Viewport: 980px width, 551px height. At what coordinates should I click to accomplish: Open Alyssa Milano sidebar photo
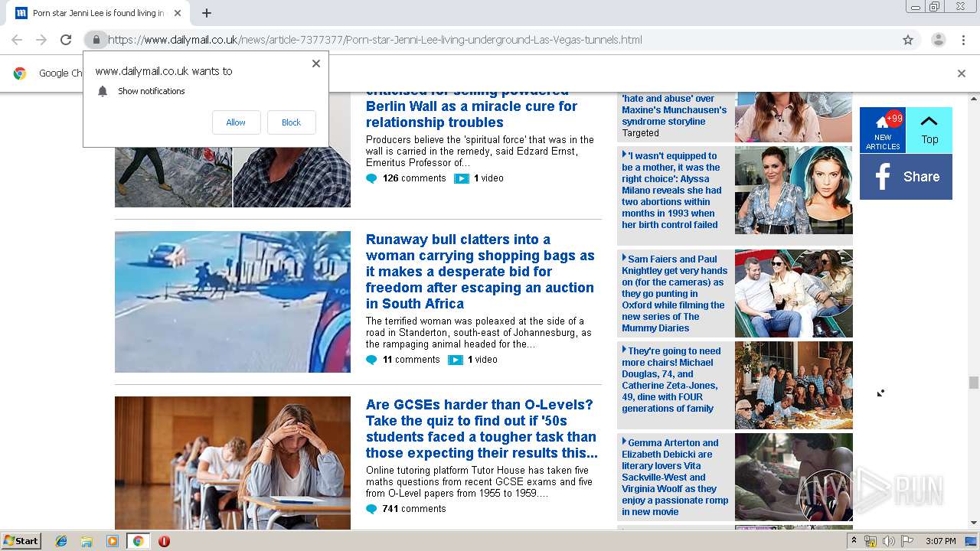[793, 190]
